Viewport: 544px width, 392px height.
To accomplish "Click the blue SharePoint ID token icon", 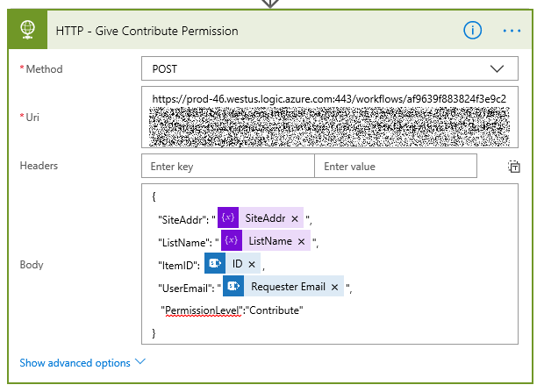I will pyautogui.click(x=215, y=263).
